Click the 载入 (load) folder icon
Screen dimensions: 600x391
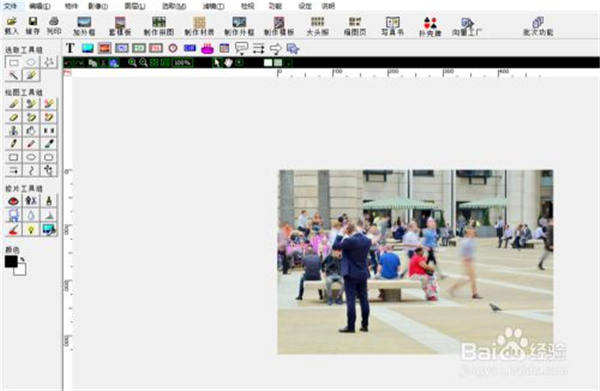tap(11, 26)
